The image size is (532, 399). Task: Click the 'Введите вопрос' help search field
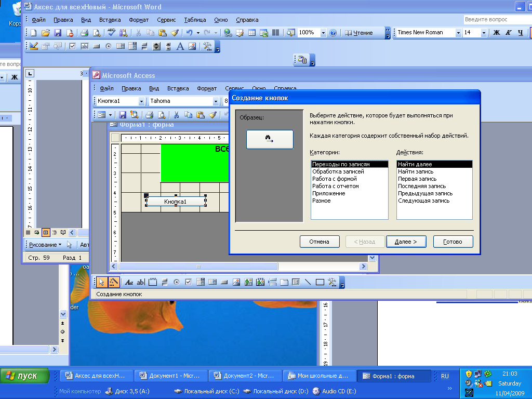[x=497, y=19]
